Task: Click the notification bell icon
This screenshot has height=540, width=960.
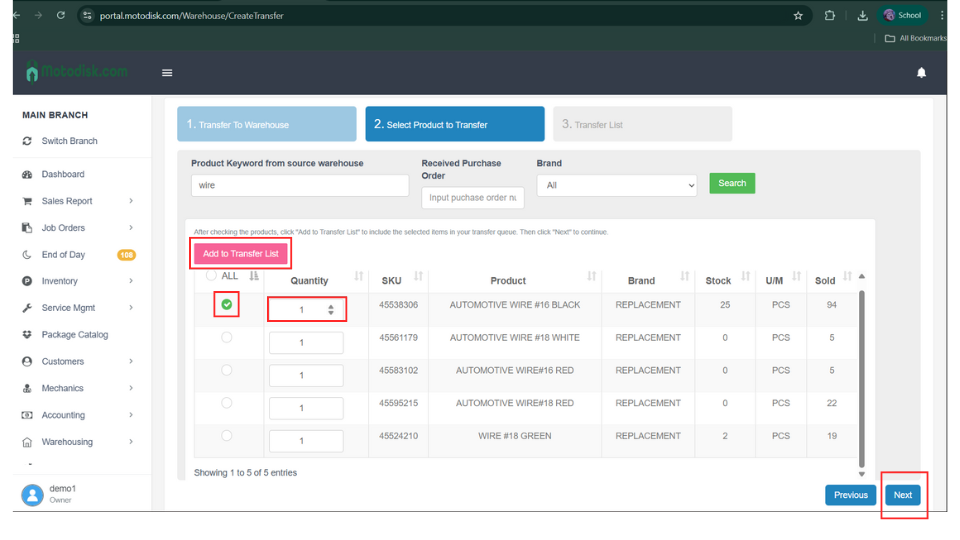Action: pyautogui.click(x=921, y=73)
